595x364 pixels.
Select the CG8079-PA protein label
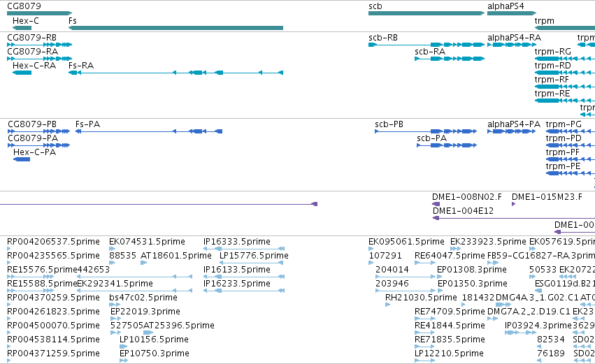pos(33,138)
